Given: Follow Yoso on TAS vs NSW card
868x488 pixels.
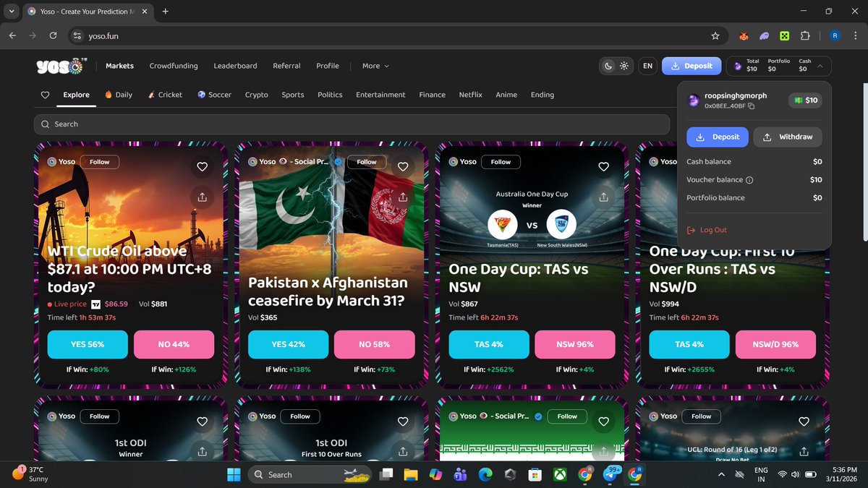Looking at the screenshot, I should click(501, 162).
